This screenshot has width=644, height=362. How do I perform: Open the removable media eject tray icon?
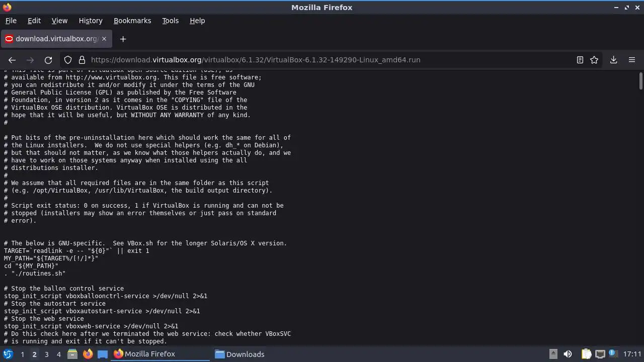[x=553, y=354]
